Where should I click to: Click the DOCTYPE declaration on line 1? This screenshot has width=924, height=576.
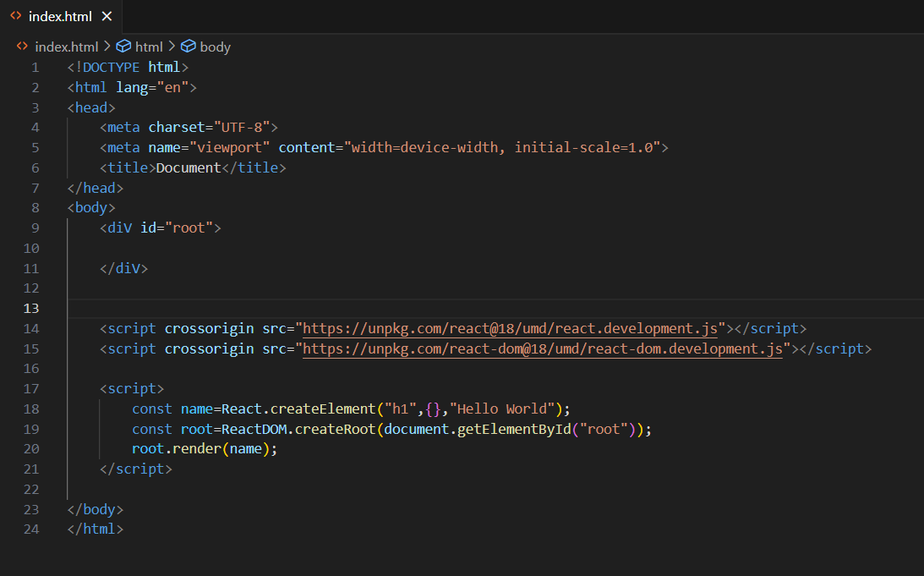(x=104, y=67)
